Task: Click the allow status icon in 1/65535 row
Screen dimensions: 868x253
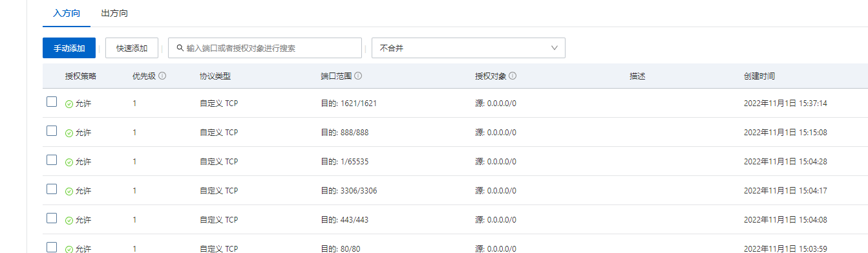Action: [x=69, y=162]
